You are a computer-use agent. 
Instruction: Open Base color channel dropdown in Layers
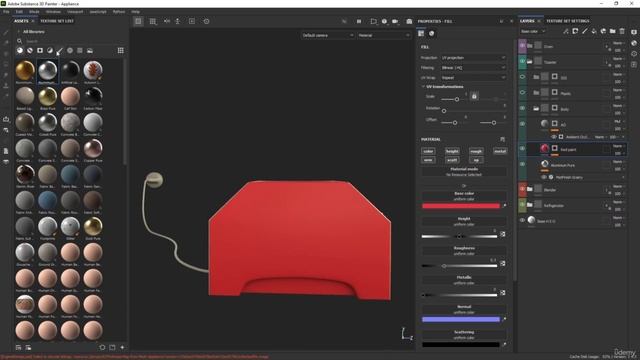click(x=533, y=31)
